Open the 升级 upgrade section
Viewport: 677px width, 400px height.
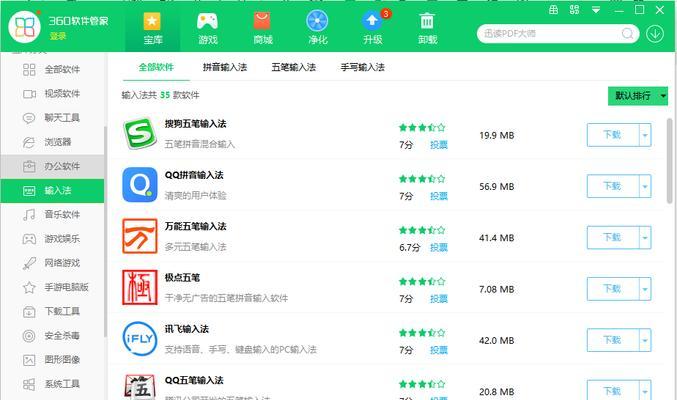click(373, 28)
